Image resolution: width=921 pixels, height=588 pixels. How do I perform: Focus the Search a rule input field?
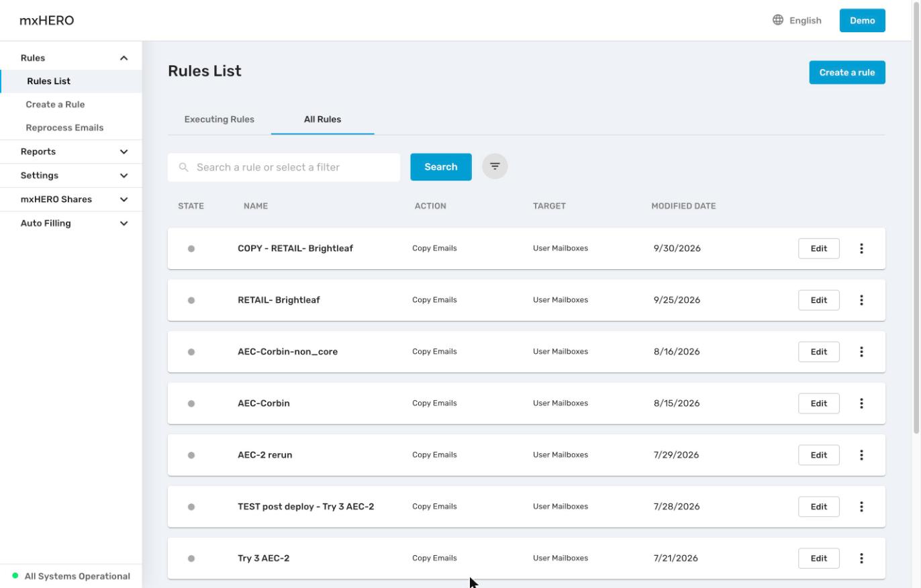[284, 167]
